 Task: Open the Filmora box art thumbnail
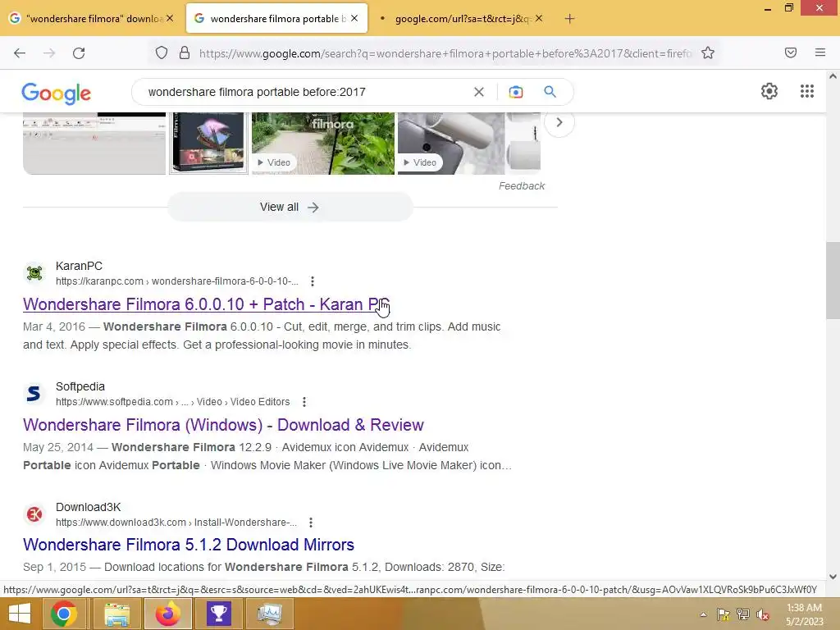(x=208, y=143)
